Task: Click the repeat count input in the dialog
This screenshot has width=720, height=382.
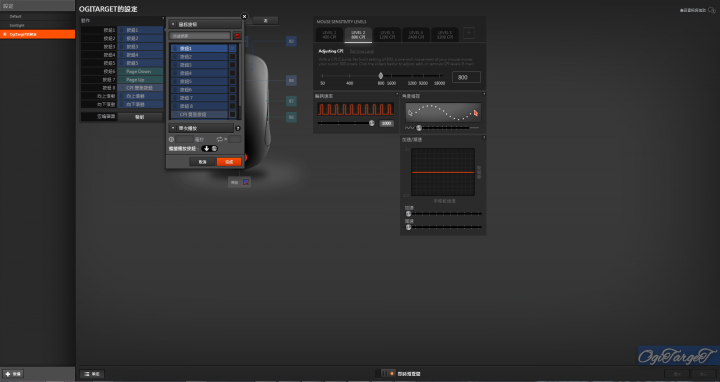Action: click(x=235, y=139)
